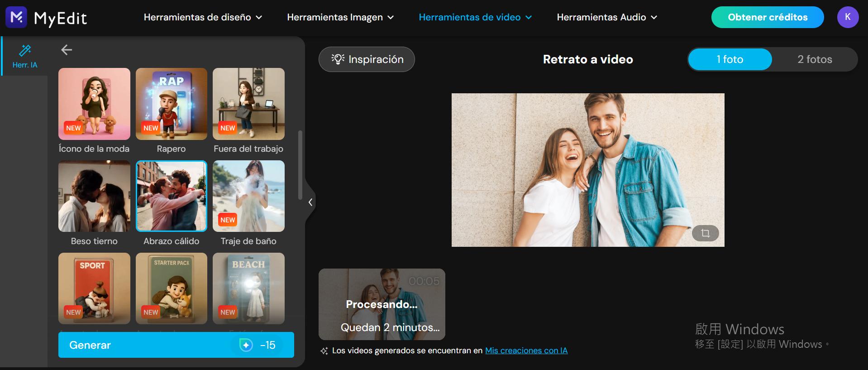
Task: Click the template list scrollbar
Action: [300, 165]
